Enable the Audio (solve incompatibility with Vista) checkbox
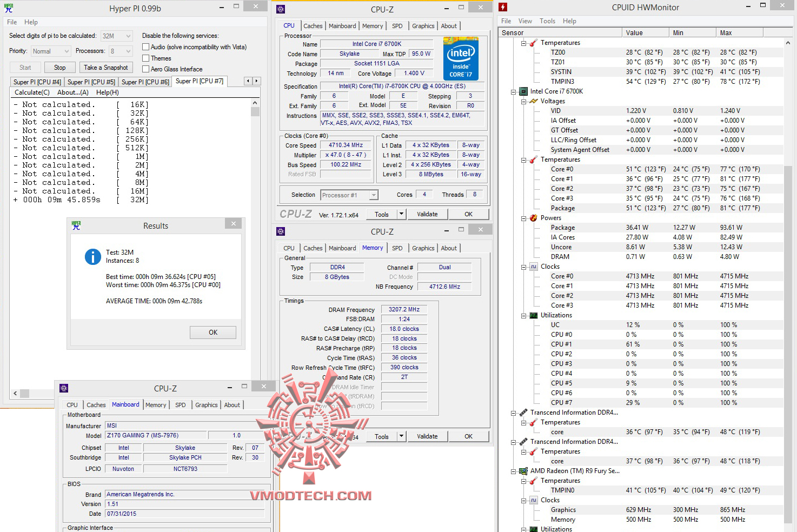The height and width of the screenshot is (532, 797). [x=145, y=47]
